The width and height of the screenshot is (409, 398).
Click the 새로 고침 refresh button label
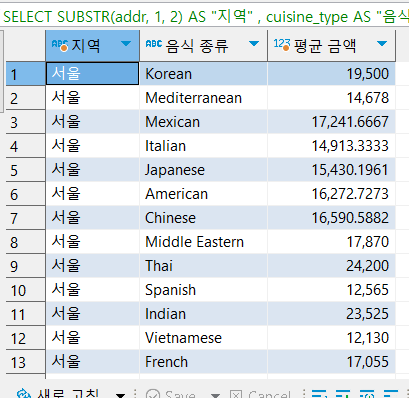coord(68,393)
